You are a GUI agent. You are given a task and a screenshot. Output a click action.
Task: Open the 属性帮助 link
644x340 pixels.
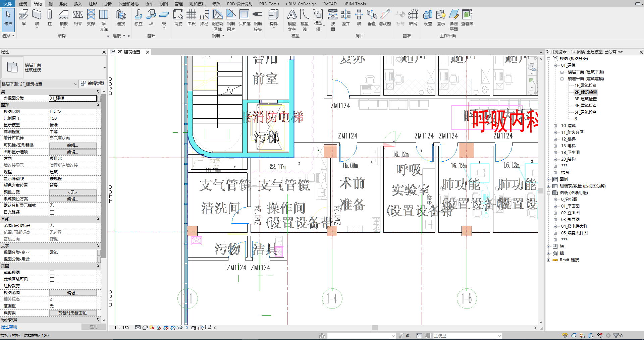[x=9, y=327]
